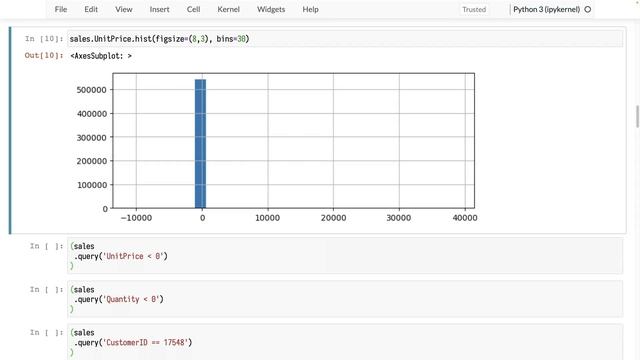Click the blue histogram bar

[x=200, y=144]
